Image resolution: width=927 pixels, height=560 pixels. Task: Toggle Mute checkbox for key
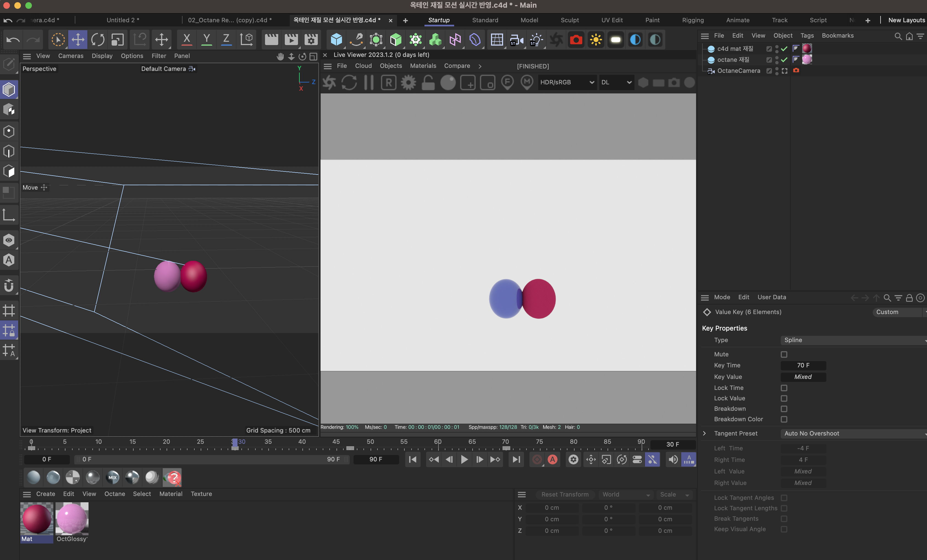785,353
